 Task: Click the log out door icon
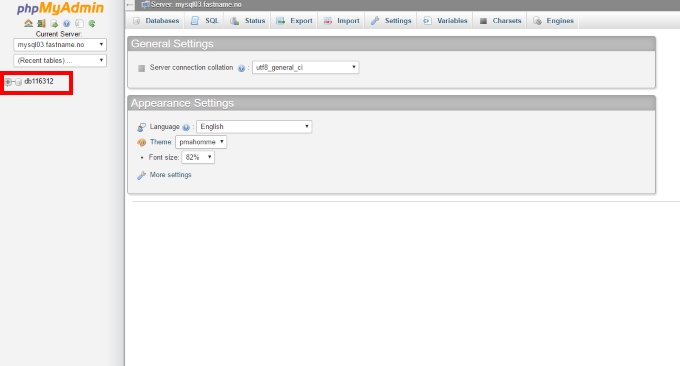pos(41,23)
